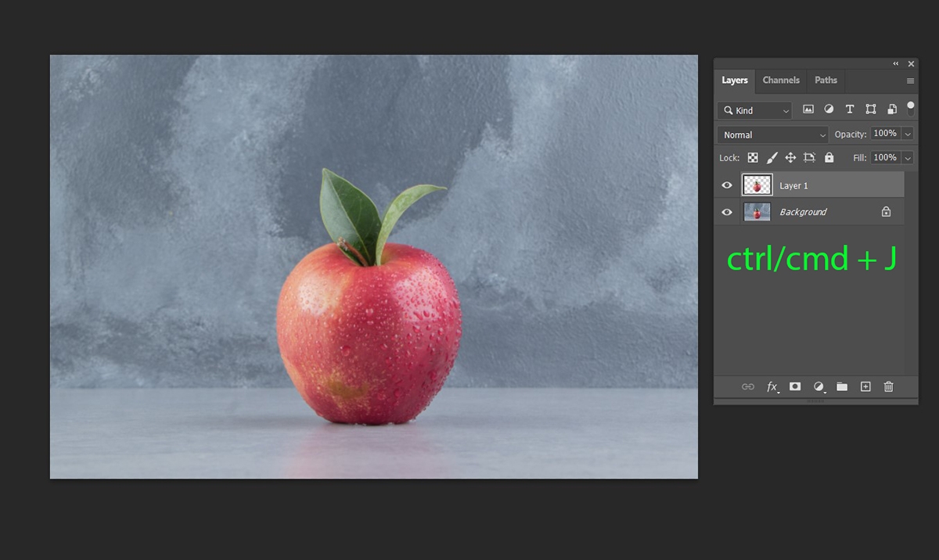Create new fill or adjustment layer

pyautogui.click(x=818, y=386)
